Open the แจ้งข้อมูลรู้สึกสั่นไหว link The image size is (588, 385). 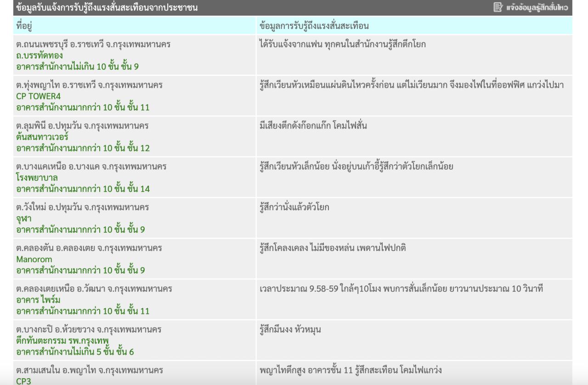coord(537,7)
